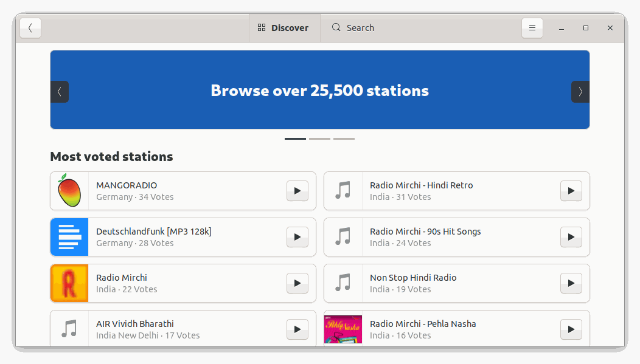Click the 'Most voted stations' heading
Image resolution: width=640 pixels, height=364 pixels.
tap(111, 157)
